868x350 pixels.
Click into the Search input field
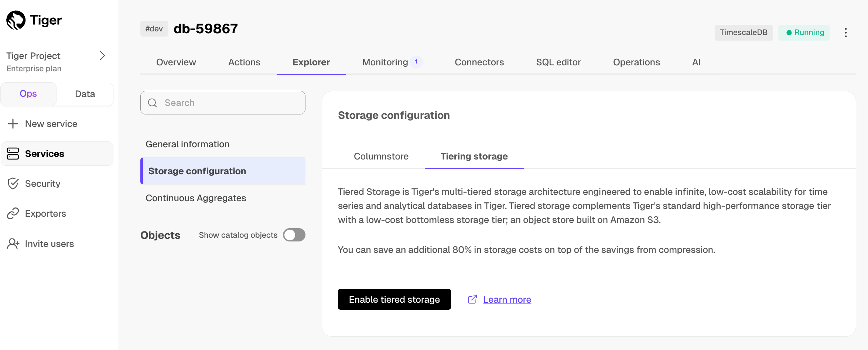coord(229,103)
